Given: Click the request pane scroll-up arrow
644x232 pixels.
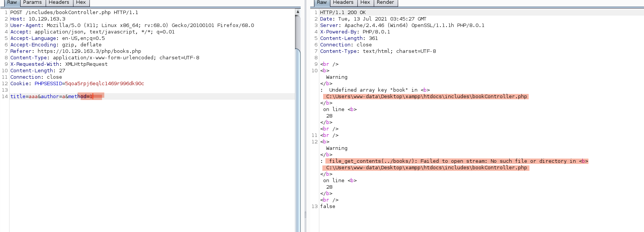Looking at the screenshot, I should pos(298,12).
